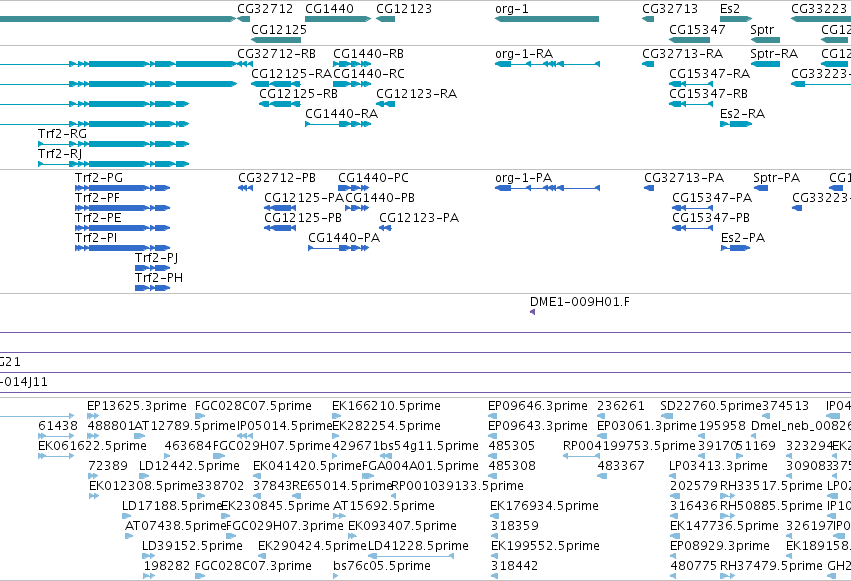
Task: Select the EK176934.5prime EST label
Action: point(544,506)
